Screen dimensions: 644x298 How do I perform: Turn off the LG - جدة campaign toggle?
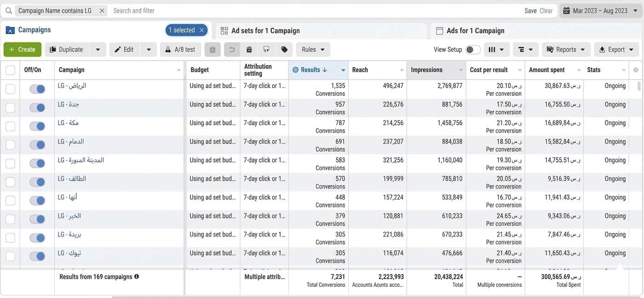[x=37, y=108]
